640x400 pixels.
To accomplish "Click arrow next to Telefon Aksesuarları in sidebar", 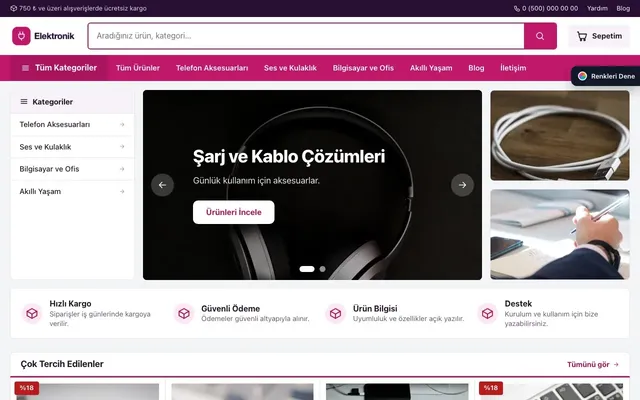I will point(122,124).
